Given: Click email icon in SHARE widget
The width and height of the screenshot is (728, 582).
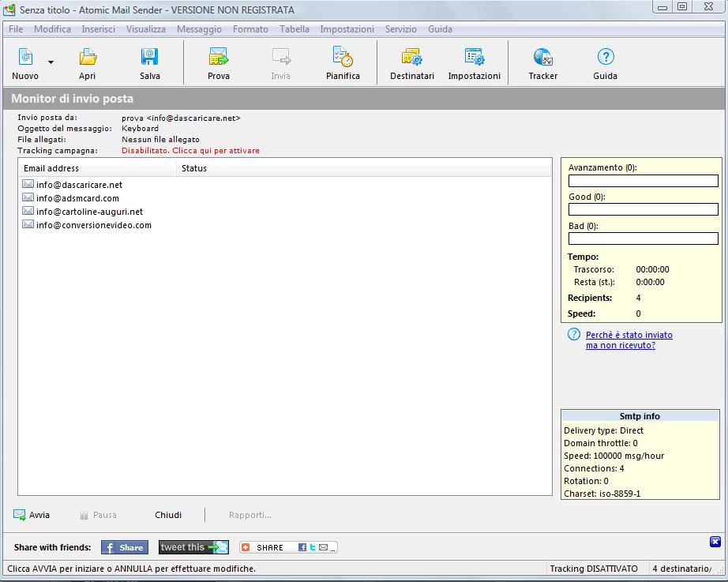Looking at the screenshot, I should click(x=324, y=547).
